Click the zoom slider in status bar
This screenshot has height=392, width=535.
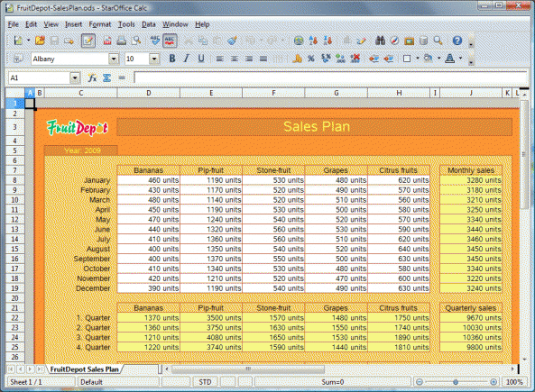coord(457,382)
